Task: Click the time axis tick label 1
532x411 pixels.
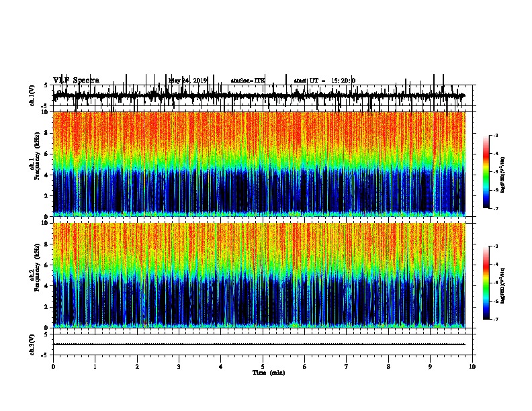Action: pyautogui.click(x=95, y=367)
